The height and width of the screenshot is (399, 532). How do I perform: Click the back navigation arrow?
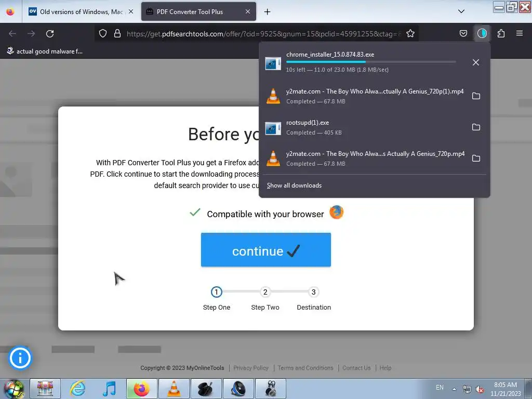coord(12,34)
